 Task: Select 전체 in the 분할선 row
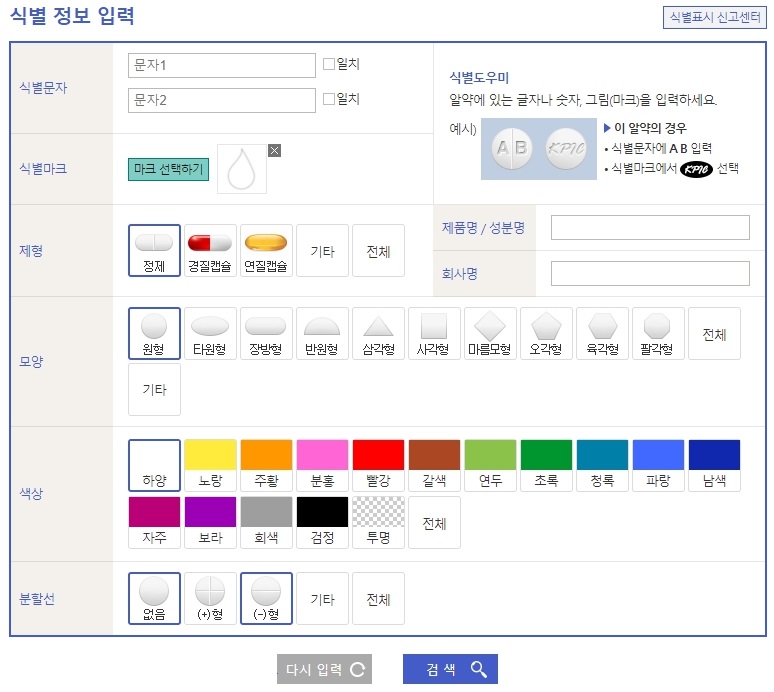pos(378,598)
